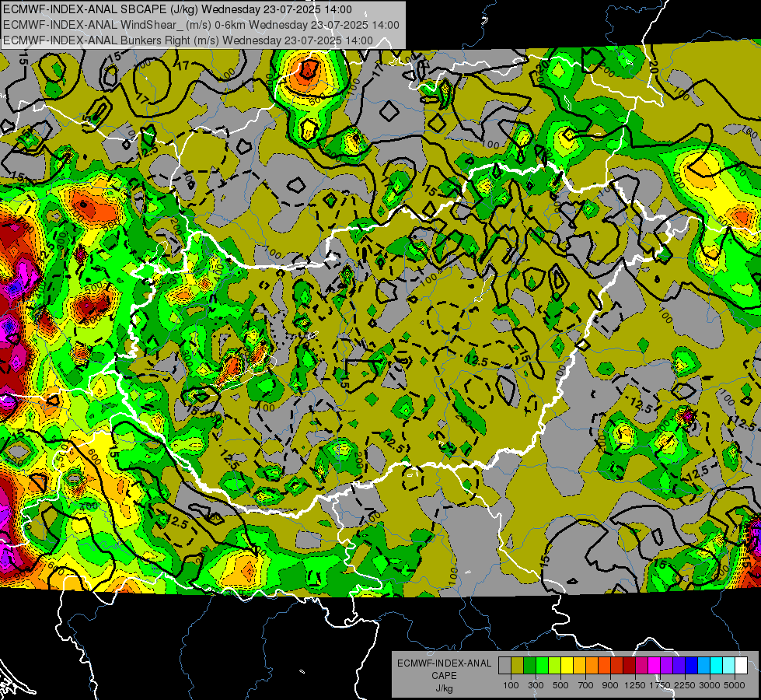Select the pure blue legend swatch
The image size is (761, 700).
click(692, 665)
